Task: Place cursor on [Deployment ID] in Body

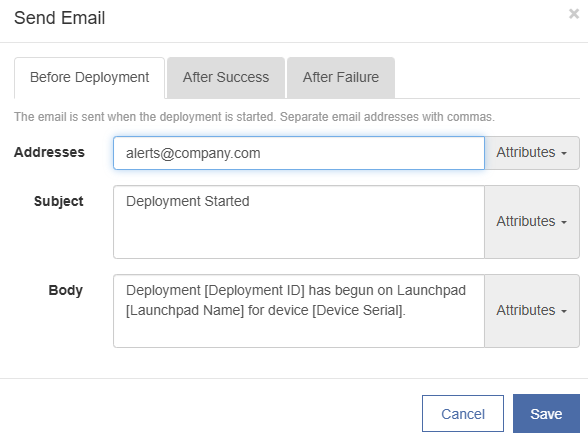Action: (x=255, y=291)
